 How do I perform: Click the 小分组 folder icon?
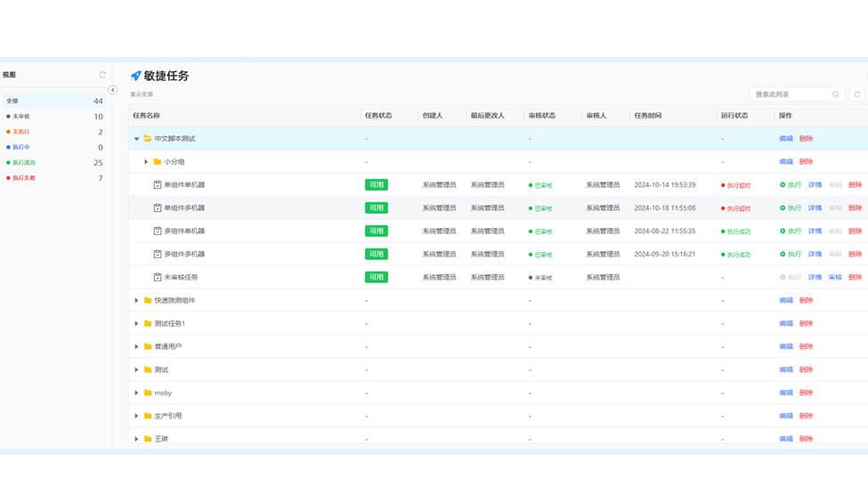click(x=158, y=162)
